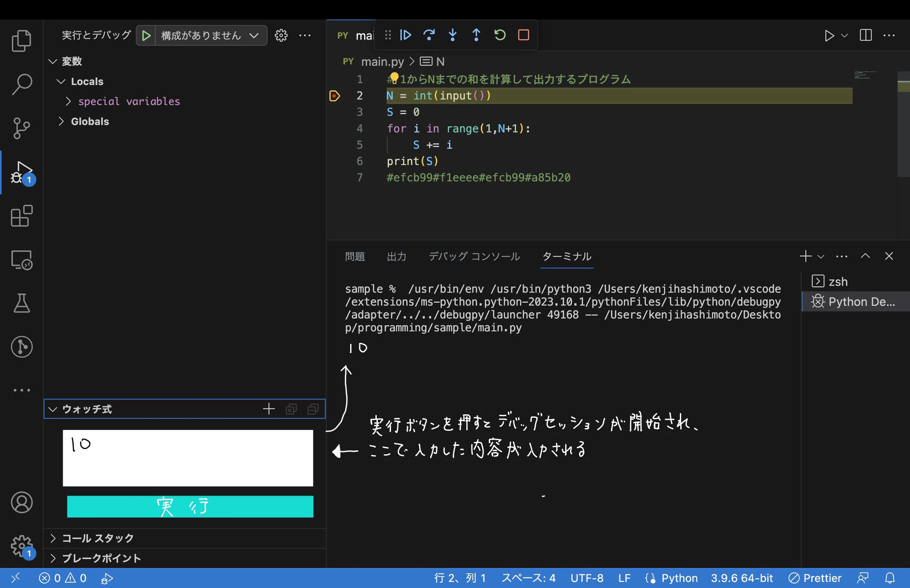The height and width of the screenshot is (588, 910).
Task: Add a new watch expression
Action: tap(269, 409)
